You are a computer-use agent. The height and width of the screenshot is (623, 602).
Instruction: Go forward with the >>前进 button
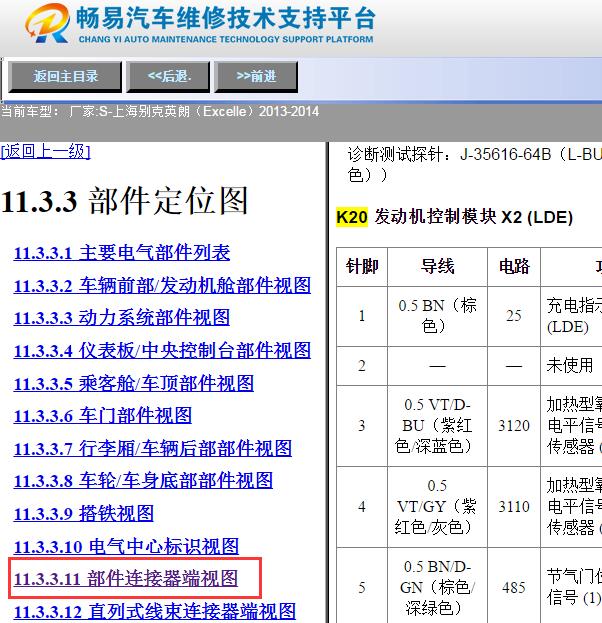point(256,76)
